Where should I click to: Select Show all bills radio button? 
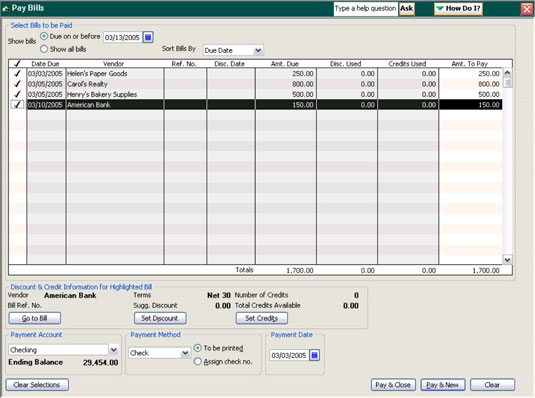44,49
